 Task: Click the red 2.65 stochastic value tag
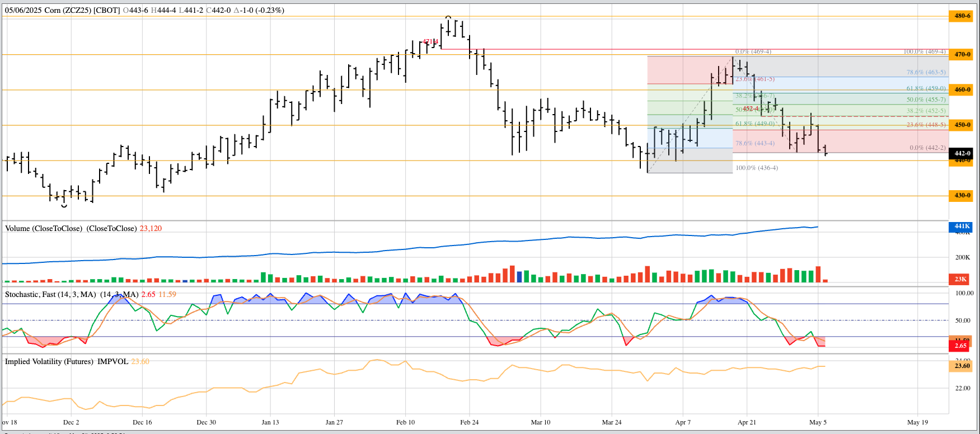point(960,346)
